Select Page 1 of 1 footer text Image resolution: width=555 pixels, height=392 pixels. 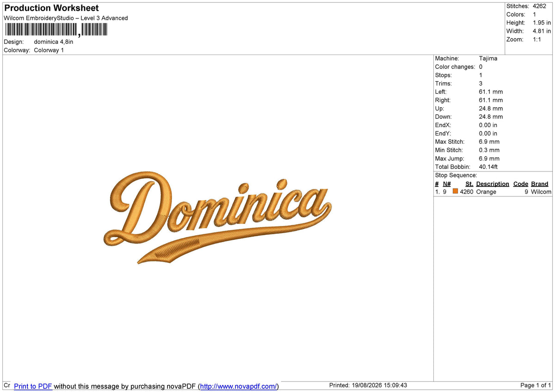coord(536,385)
